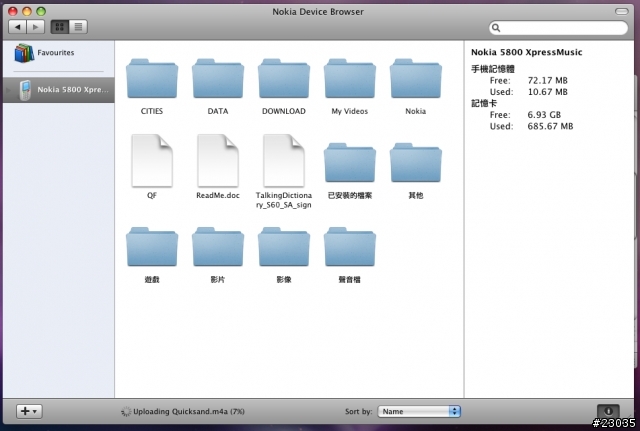Open the 影像 folder
The height and width of the screenshot is (431, 640).
(x=284, y=247)
